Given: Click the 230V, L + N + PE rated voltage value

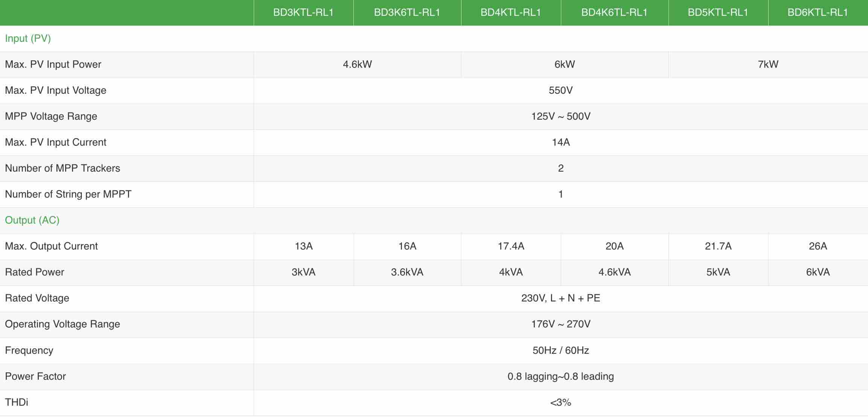Looking at the screenshot, I should pyautogui.click(x=561, y=298).
